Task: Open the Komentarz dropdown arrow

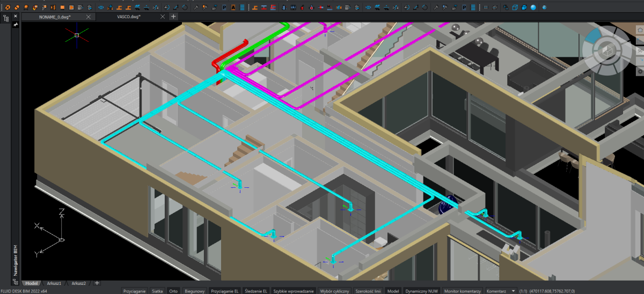Action: (514, 291)
